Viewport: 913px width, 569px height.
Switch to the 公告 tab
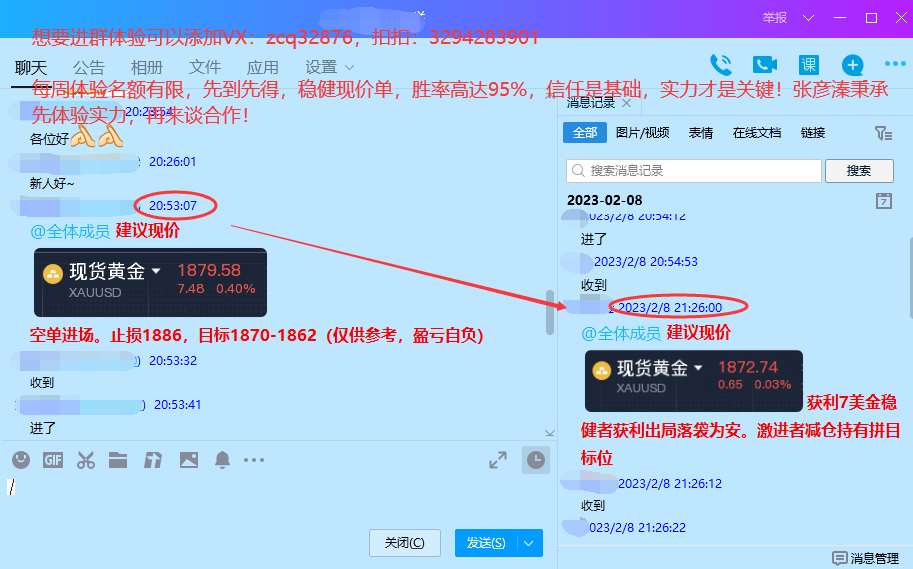(88, 67)
